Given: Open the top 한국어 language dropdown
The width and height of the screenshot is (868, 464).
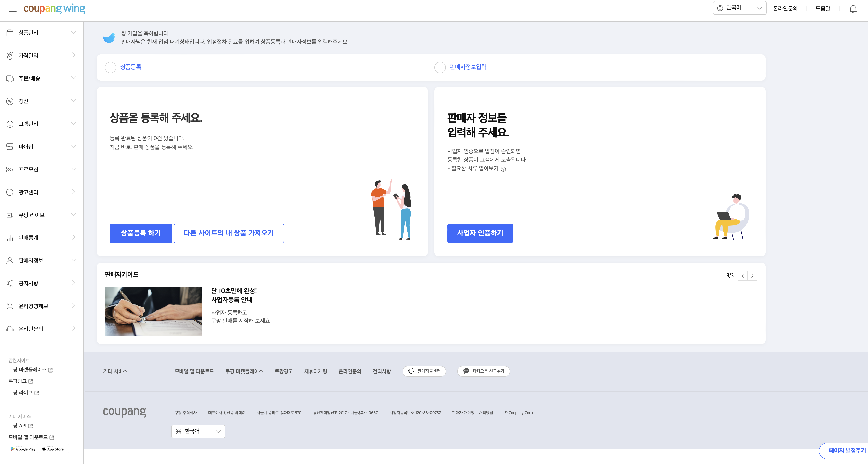Looking at the screenshot, I should tap(739, 8).
